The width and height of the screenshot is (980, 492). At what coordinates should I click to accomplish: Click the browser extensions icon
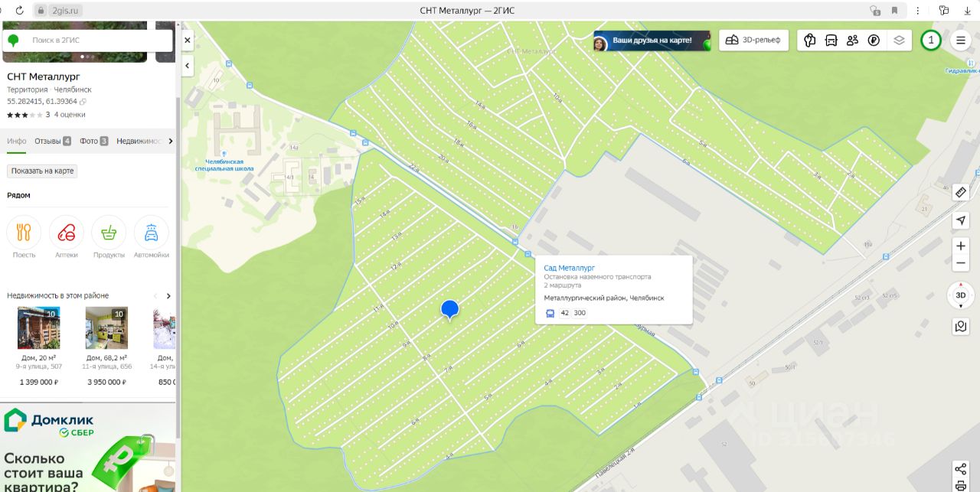[944, 11]
